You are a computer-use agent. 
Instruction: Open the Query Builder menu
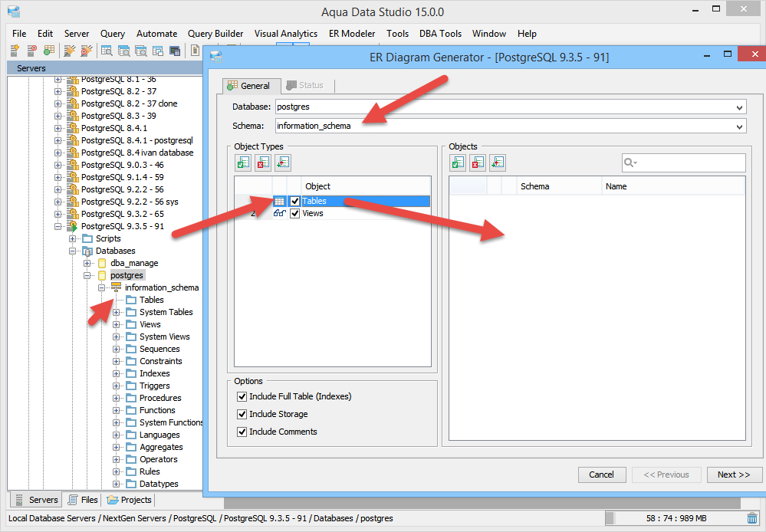click(x=215, y=34)
